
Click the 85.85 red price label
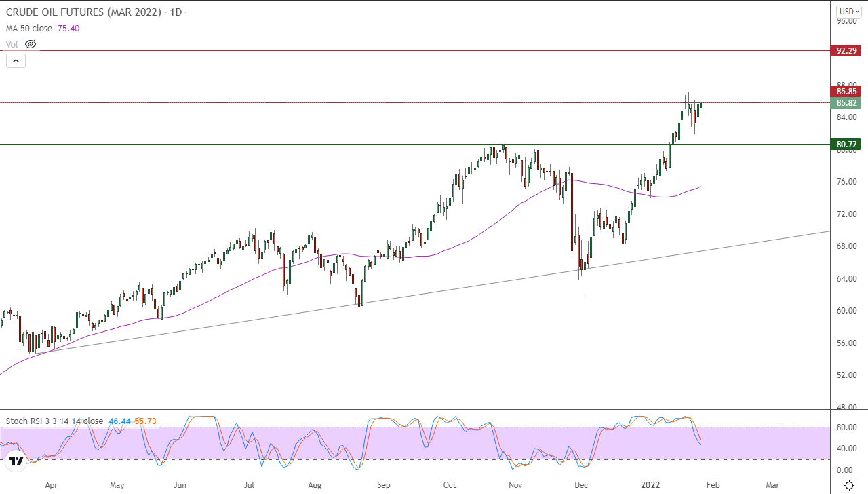click(848, 92)
